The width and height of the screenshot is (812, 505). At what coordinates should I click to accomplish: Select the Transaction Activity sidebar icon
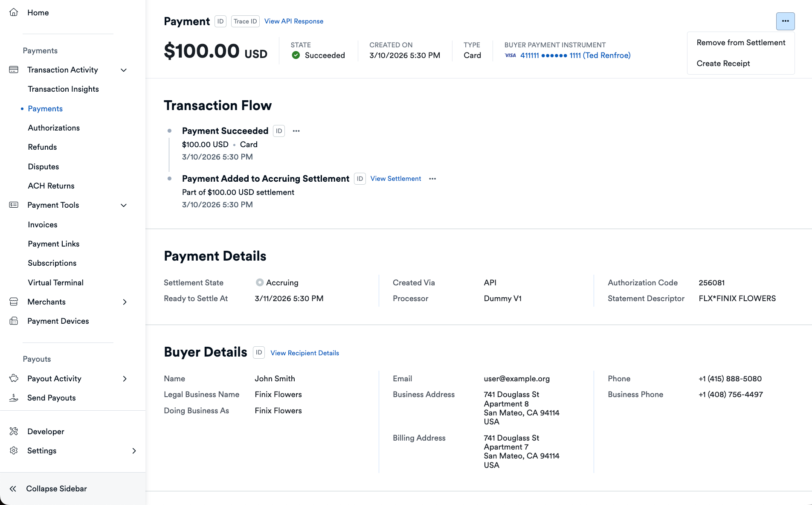(14, 69)
